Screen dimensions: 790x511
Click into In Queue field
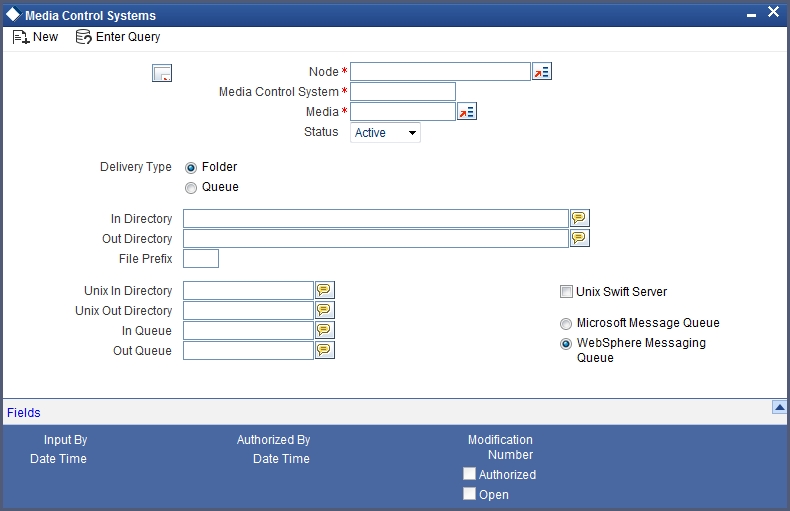click(x=248, y=331)
